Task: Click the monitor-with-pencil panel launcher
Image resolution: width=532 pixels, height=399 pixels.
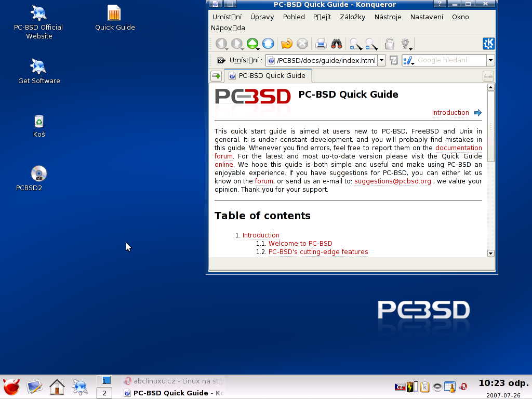Action: [34, 387]
